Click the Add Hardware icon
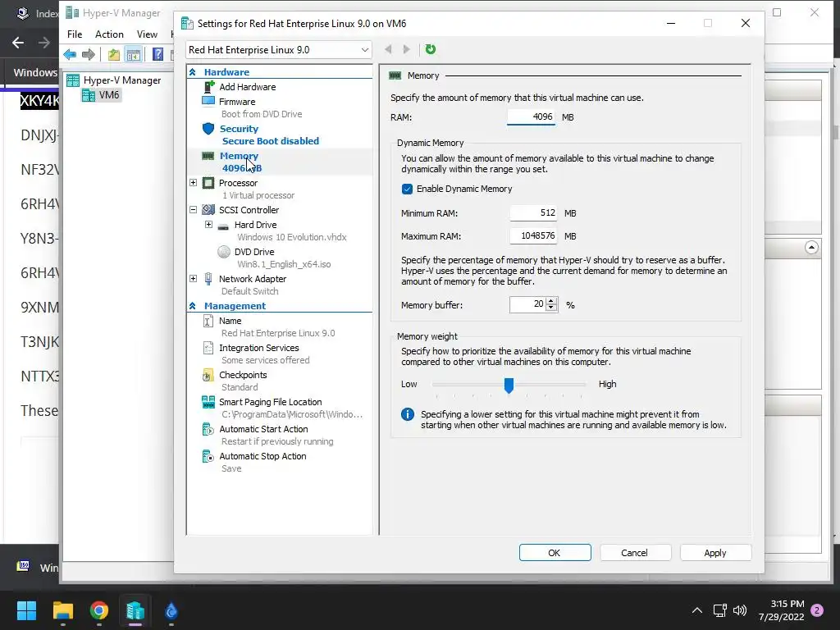Image resolution: width=840 pixels, height=630 pixels. point(209,86)
